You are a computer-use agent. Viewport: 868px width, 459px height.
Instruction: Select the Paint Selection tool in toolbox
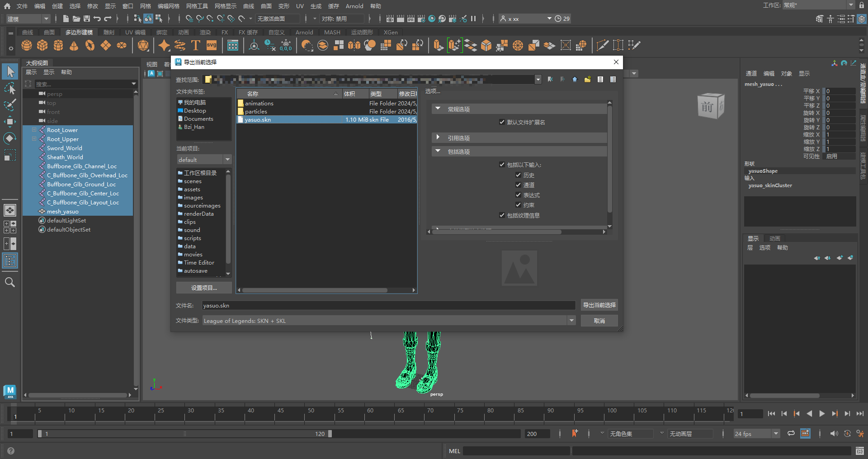pos(10,105)
